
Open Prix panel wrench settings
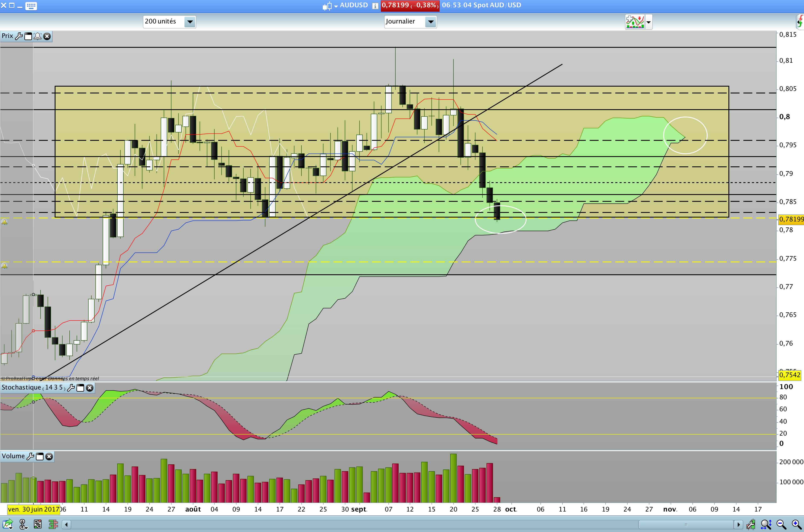[x=19, y=36]
